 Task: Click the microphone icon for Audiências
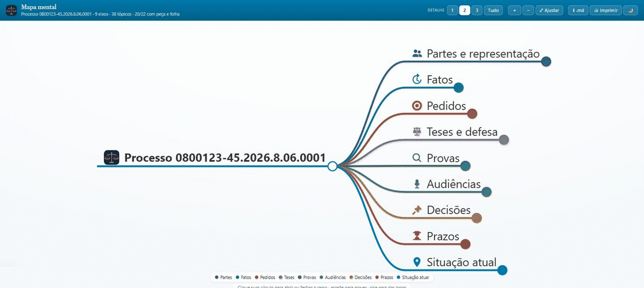417,184
